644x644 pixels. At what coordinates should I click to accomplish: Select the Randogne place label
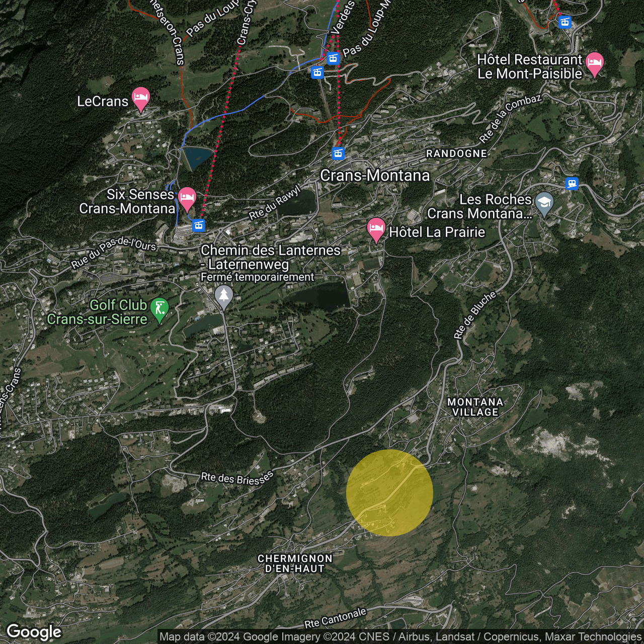pyautogui.click(x=456, y=153)
